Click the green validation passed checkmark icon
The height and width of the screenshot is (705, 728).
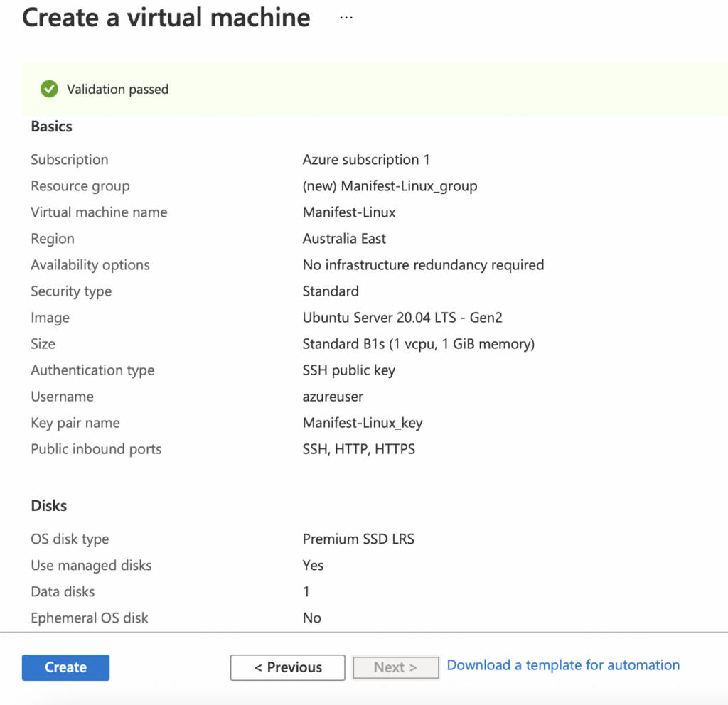49,89
